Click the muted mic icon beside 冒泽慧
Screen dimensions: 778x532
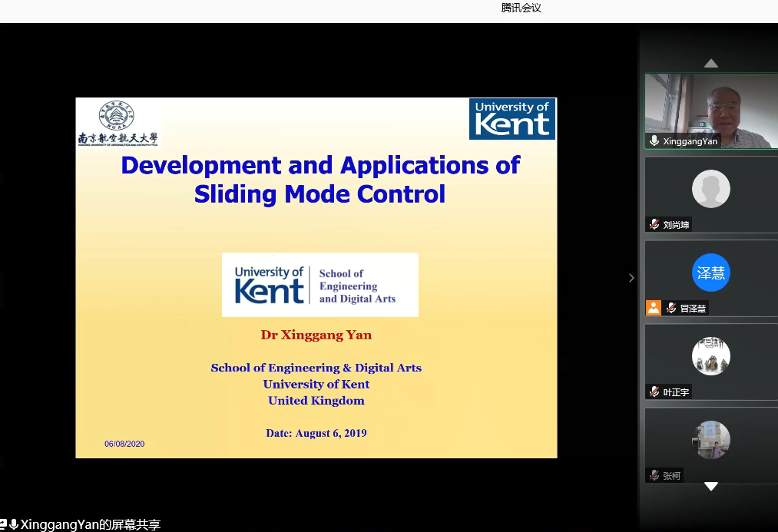pos(671,308)
